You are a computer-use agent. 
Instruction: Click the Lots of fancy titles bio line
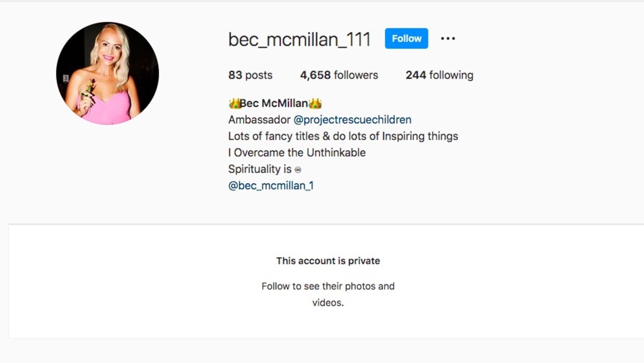click(343, 136)
